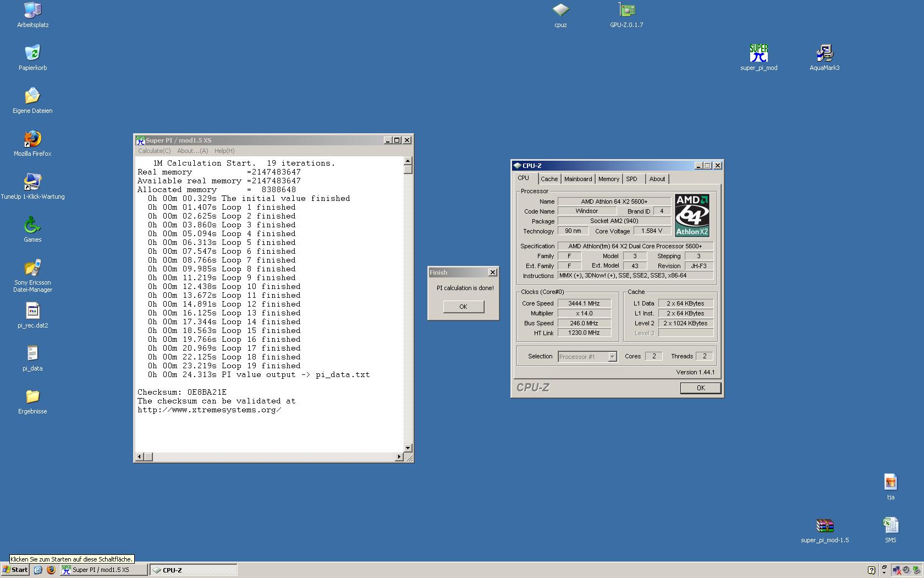Click the Start button

pos(15,570)
